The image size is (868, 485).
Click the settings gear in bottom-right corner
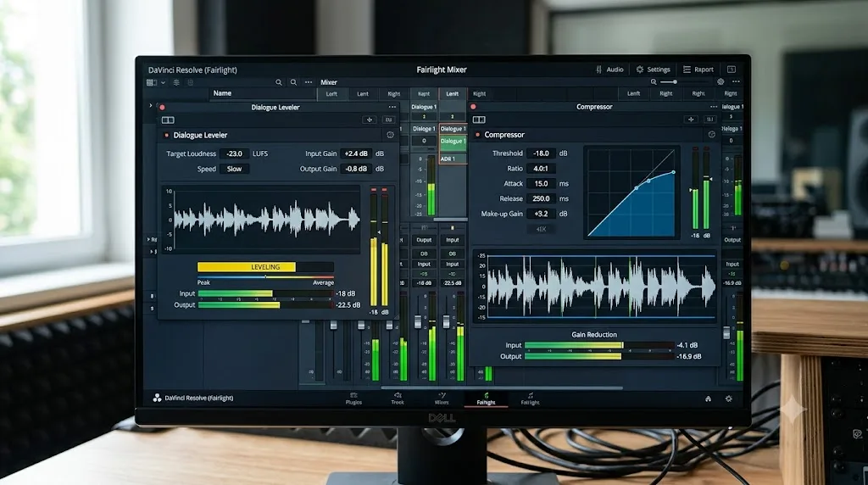click(728, 399)
